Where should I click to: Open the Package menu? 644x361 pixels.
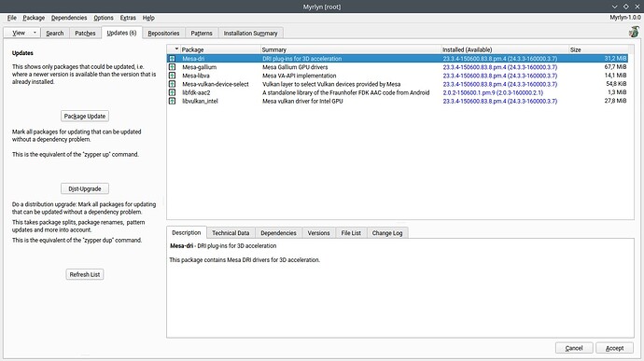click(34, 18)
